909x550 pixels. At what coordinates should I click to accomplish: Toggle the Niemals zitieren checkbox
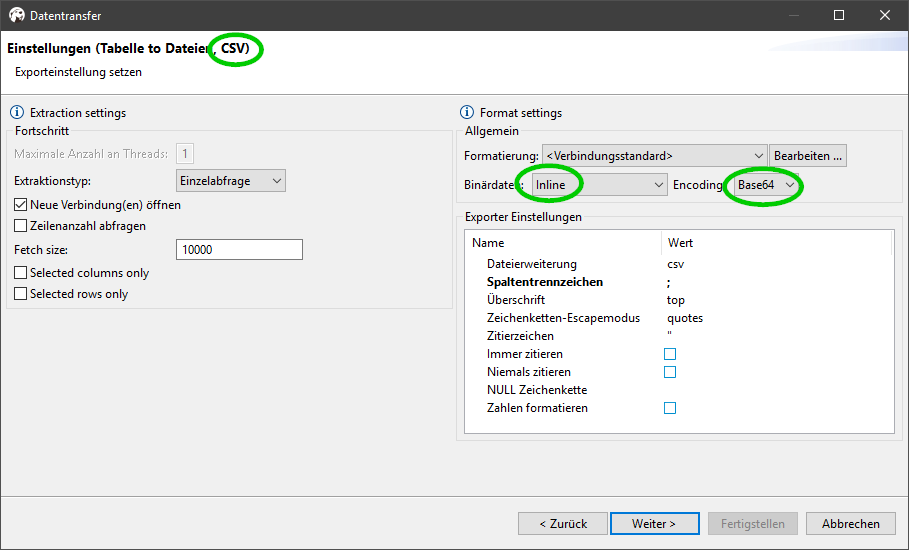pyautogui.click(x=670, y=372)
